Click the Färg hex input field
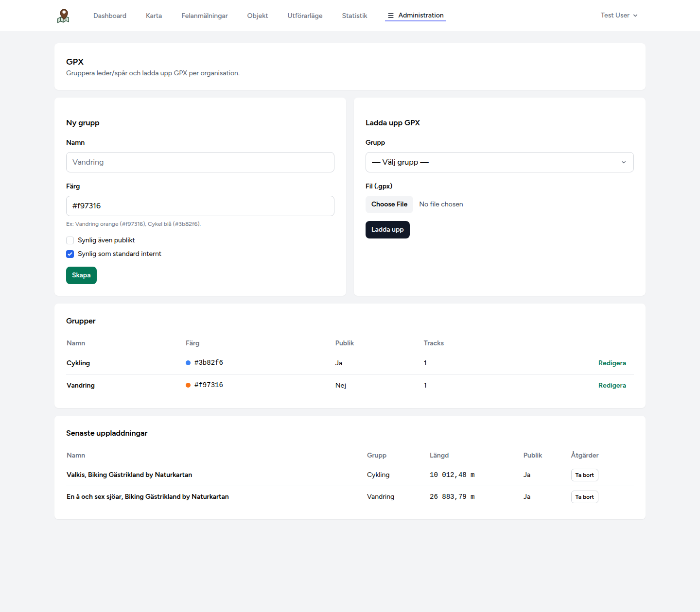The width and height of the screenshot is (700, 612). (200, 206)
